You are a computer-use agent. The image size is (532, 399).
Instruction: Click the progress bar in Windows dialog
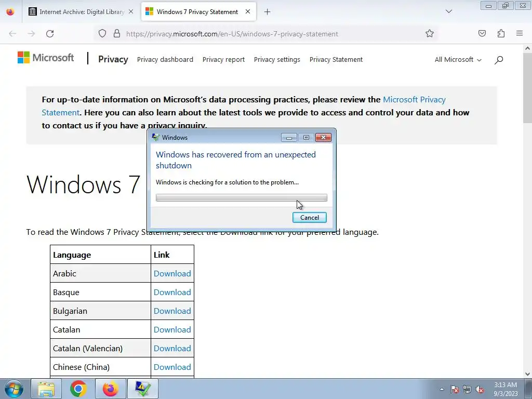[241, 197]
